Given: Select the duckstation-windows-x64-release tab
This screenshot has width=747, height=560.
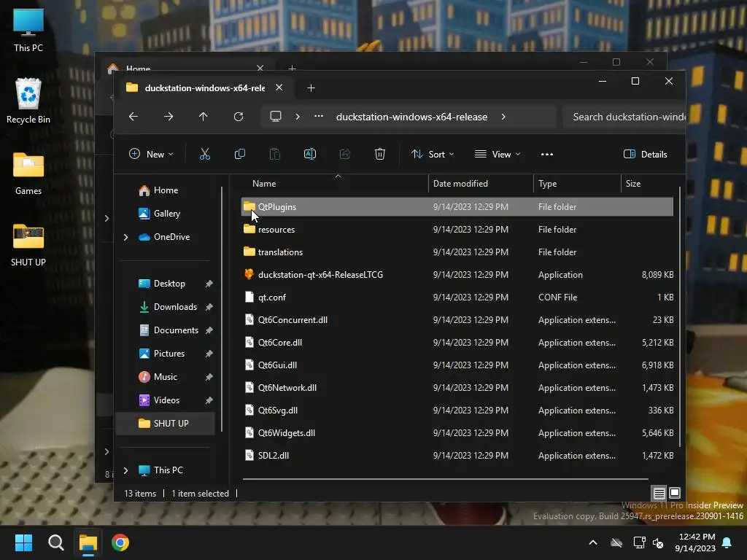Looking at the screenshot, I should 204,88.
